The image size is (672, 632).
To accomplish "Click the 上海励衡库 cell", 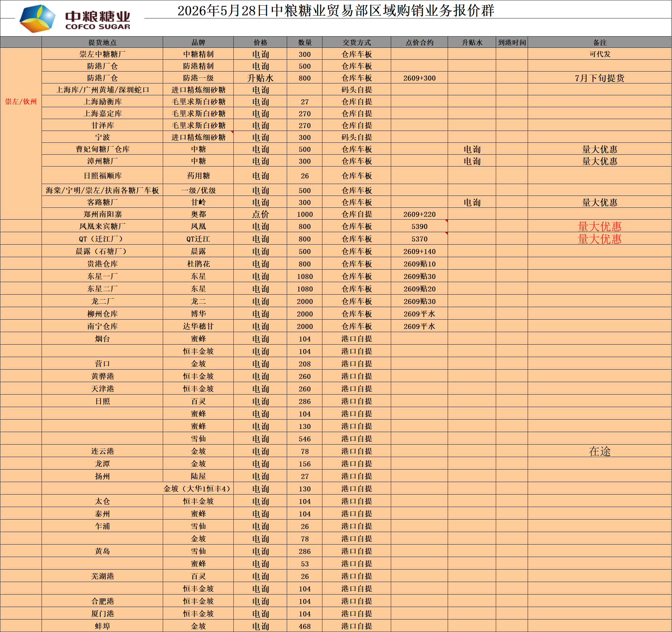I will click(x=102, y=102).
